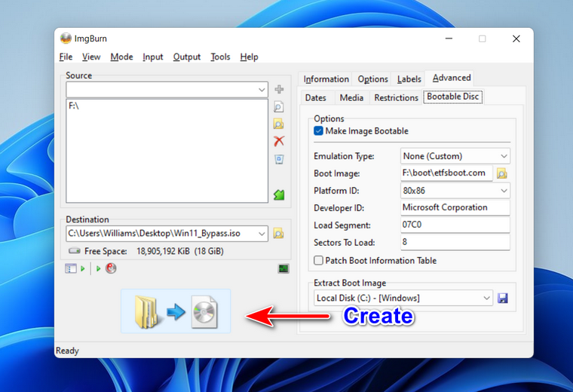Viewport: 573px width, 392px height.
Task: Expand the Source dropdown
Action: [262, 90]
